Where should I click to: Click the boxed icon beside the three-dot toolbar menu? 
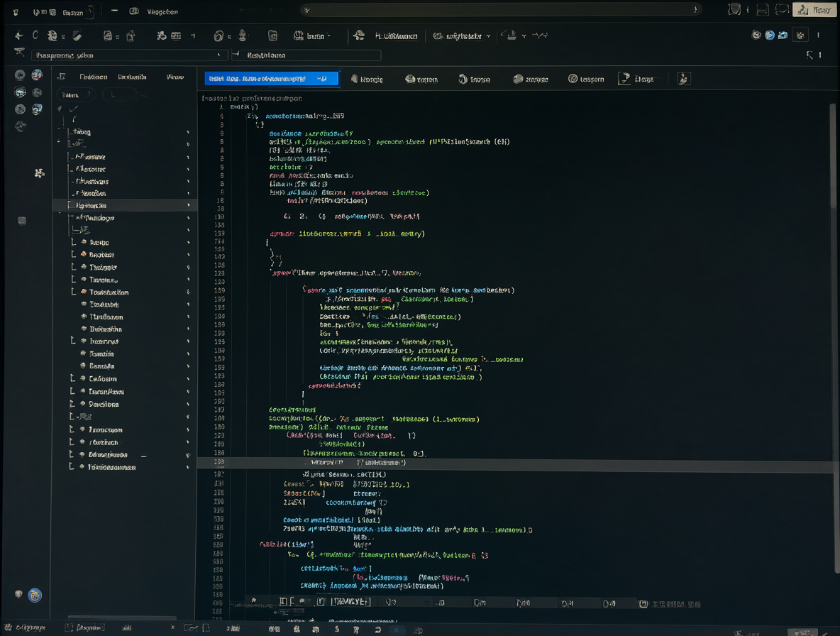click(x=800, y=35)
